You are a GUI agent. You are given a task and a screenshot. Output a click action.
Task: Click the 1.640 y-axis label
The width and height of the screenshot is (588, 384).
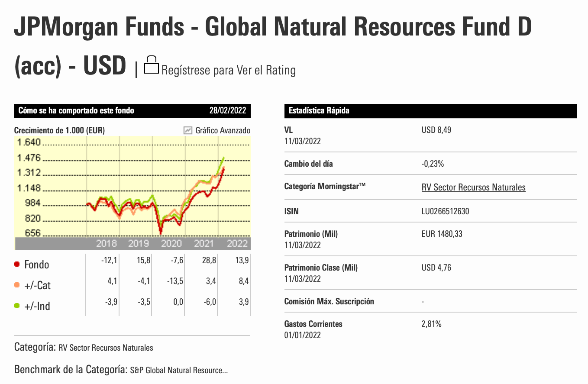(x=29, y=142)
